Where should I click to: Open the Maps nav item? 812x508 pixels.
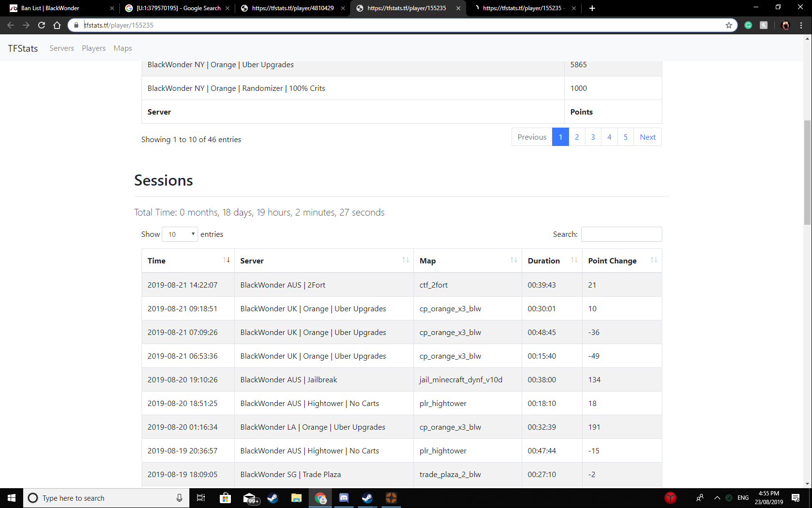click(123, 48)
